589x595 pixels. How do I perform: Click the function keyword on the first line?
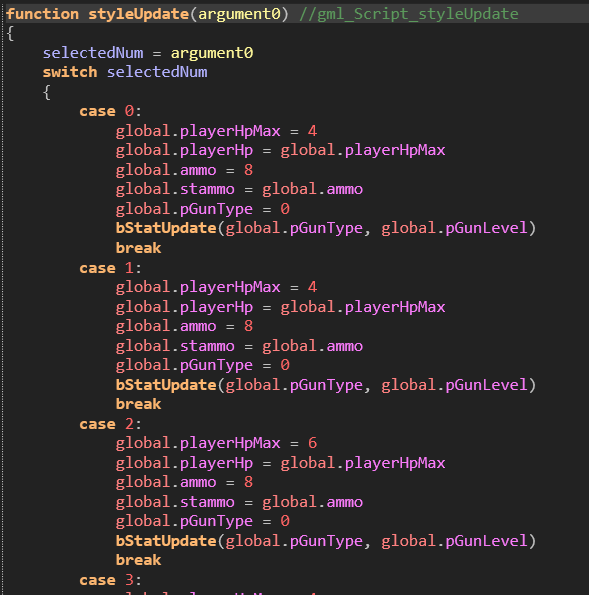43,14
